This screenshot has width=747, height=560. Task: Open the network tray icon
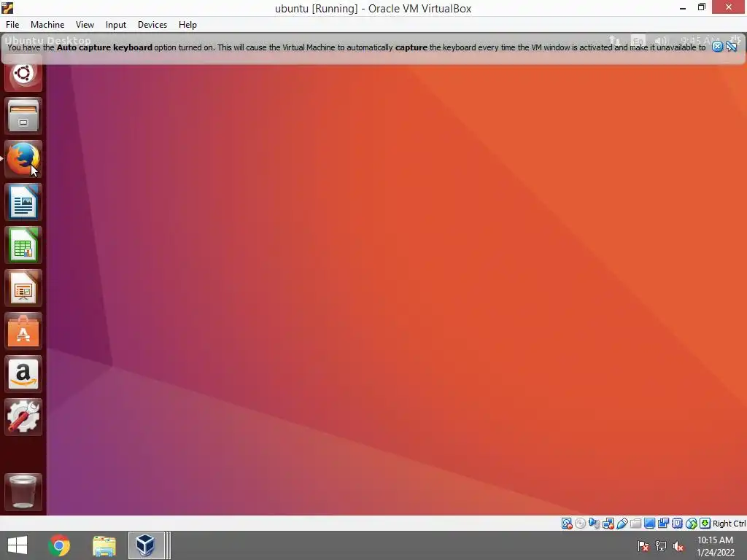(661, 545)
